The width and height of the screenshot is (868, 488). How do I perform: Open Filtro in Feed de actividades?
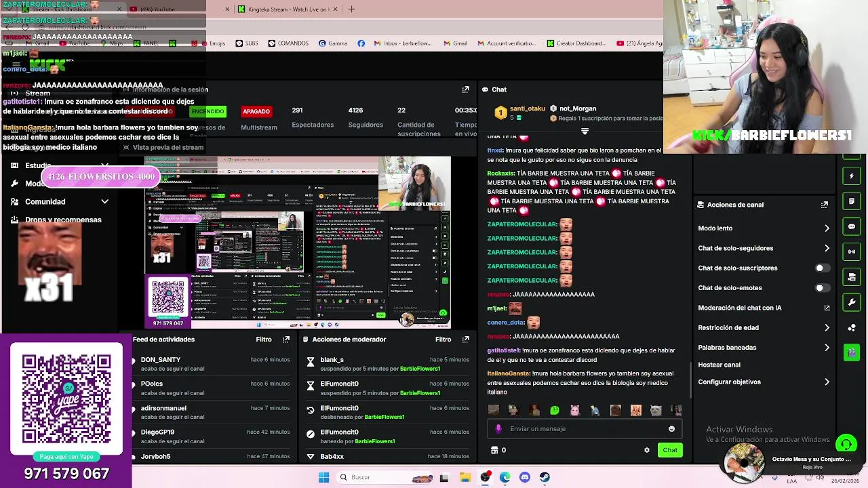[x=264, y=340]
